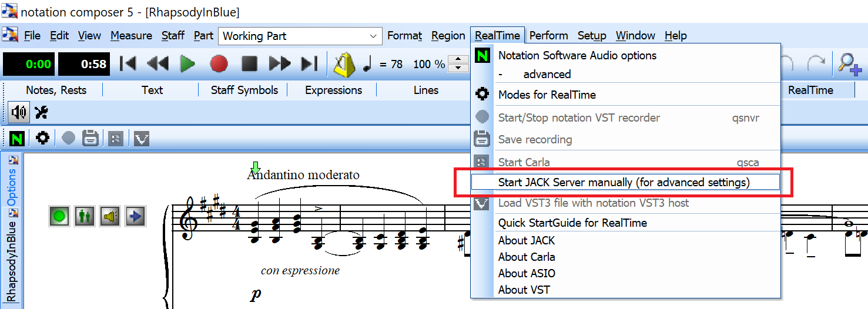The width and height of the screenshot is (868, 309).
Task: Toggle the speaker sound button in palette row
Action: [x=19, y=112]
